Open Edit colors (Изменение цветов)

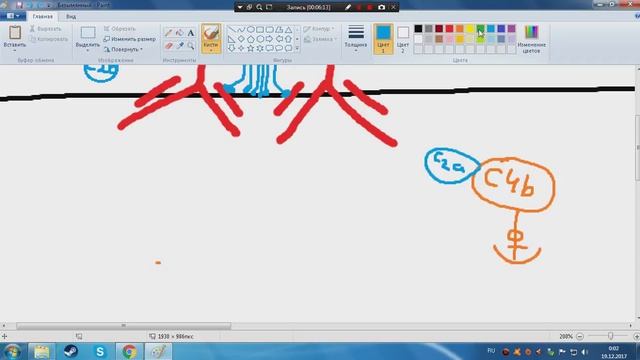[x=531, y=39]
